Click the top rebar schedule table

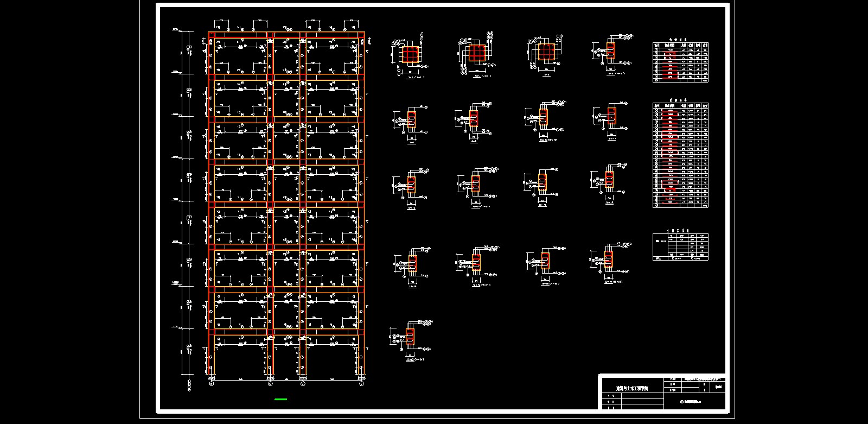[680, 62]
